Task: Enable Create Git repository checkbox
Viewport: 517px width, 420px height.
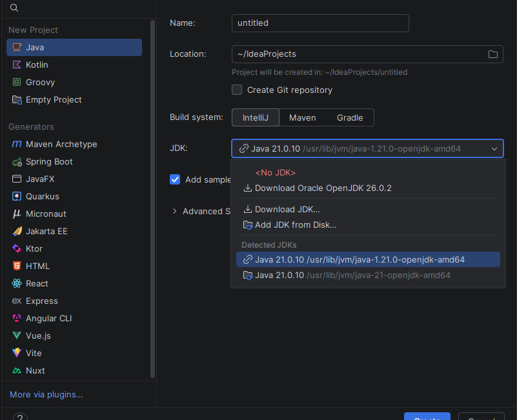Action: click(237, 90)
